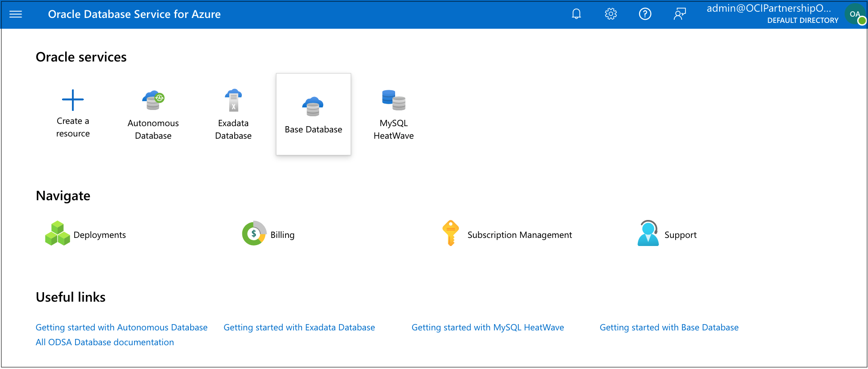The image size is (868, 369).
Task: Open the OA account avatar
Action: (855, 14)
